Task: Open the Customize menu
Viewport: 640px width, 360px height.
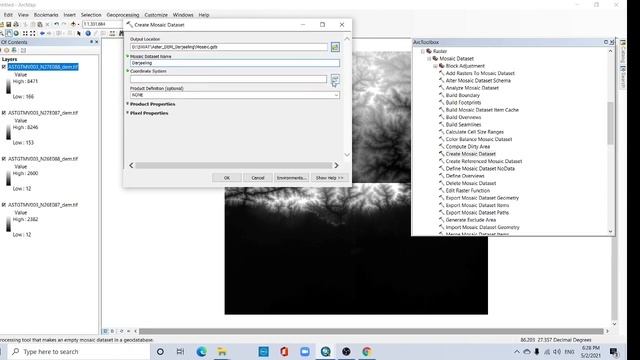Action: [156, 15]
